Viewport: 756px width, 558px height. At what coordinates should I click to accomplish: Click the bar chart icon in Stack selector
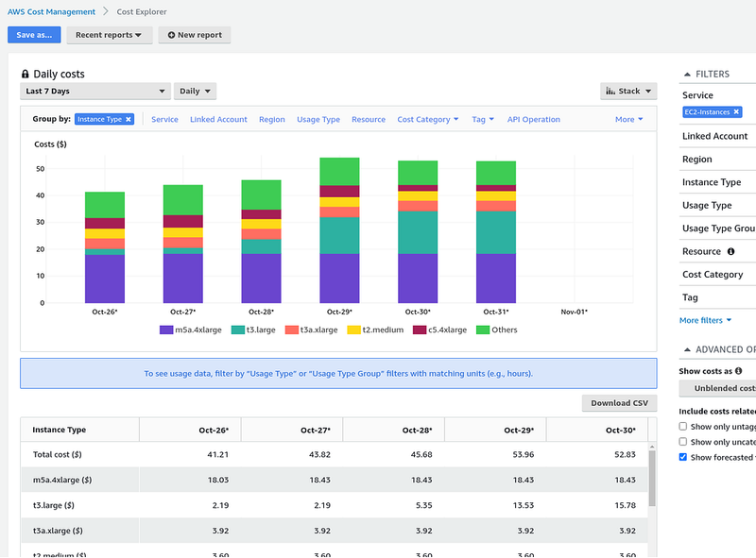(x=610, y=92)
